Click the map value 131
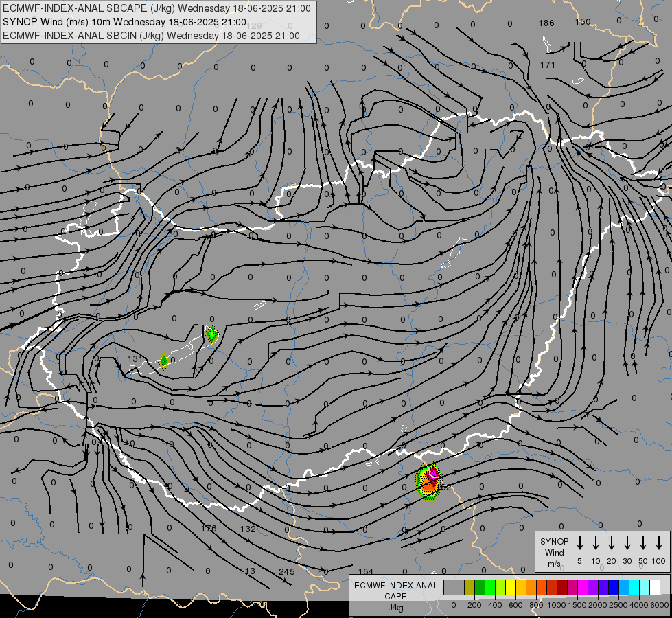This screenshot has width=672, height=618. 135,358
